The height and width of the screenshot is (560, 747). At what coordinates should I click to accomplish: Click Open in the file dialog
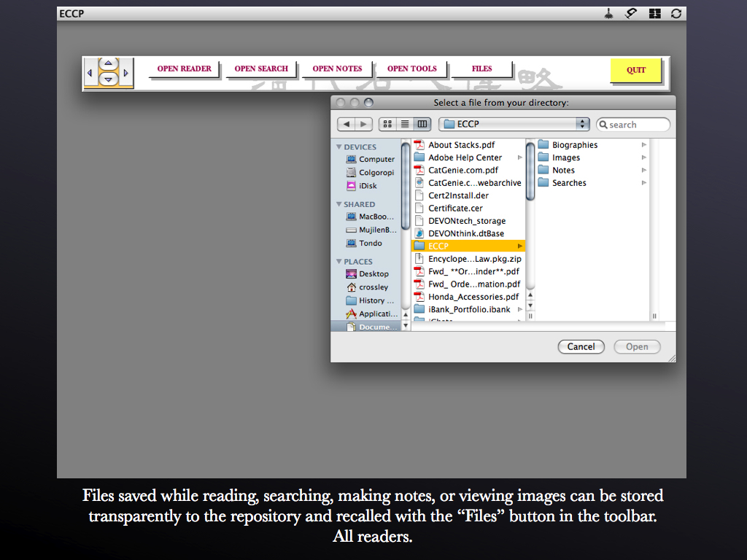click(x=637, y=346)
